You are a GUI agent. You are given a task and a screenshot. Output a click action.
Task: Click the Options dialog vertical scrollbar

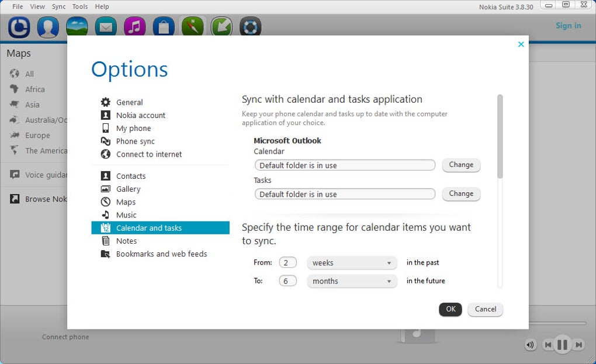point(500,136)
